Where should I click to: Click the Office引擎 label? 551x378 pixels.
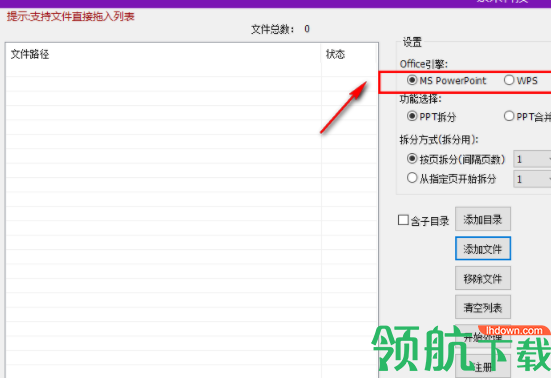pyautogui.click(x=424, y=64)
